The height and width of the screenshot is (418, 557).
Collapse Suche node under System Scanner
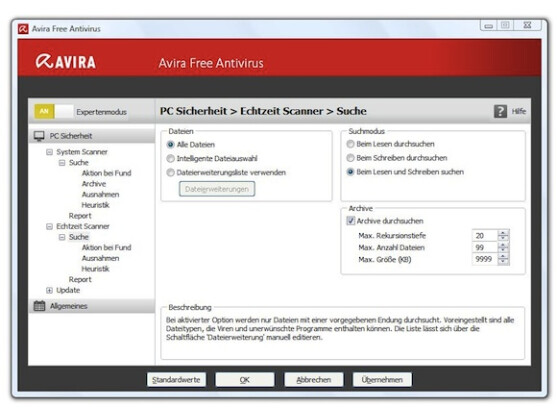click(62, 163)
